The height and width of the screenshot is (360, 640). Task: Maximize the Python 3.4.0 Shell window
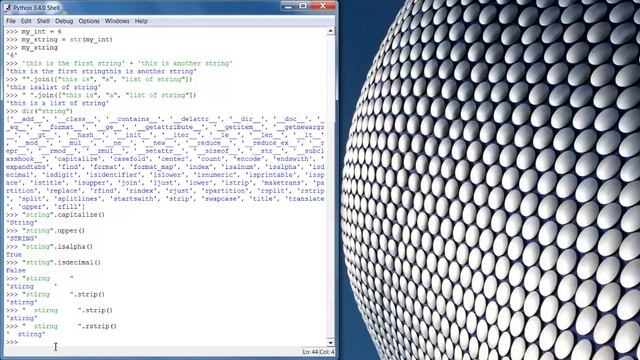303,6
